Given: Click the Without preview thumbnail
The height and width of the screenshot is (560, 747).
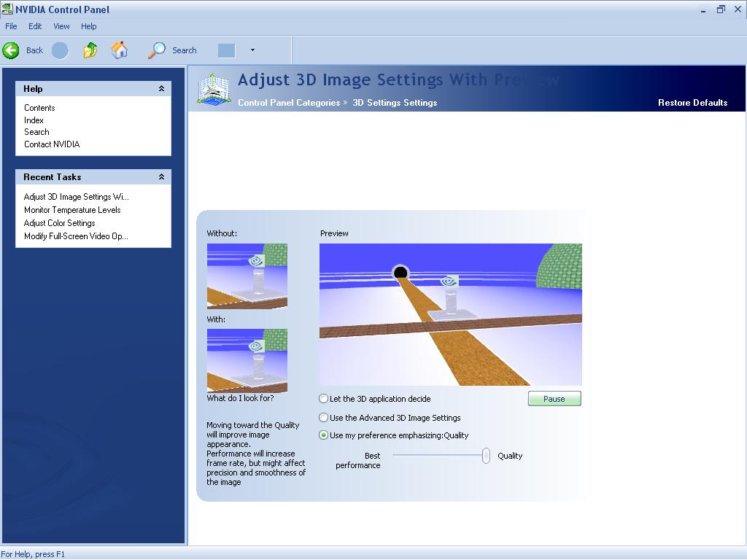Looking at the screenshot, I should (x=247, y=276).
